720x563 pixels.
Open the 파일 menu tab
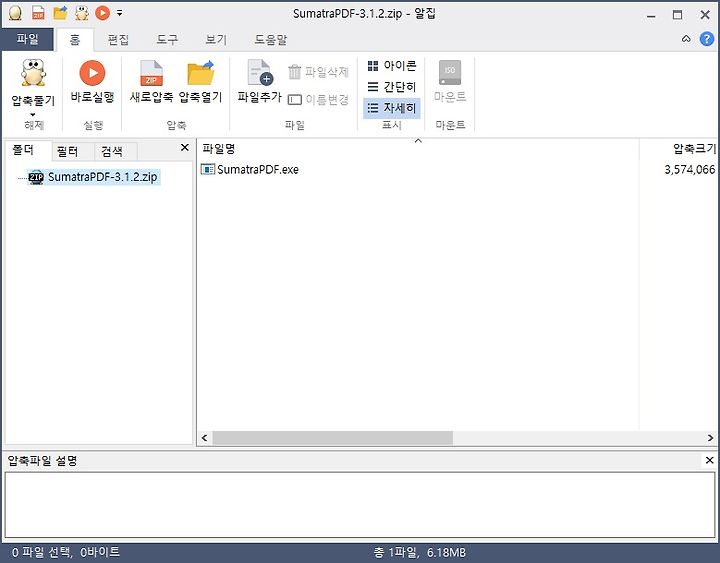(27, 39)
